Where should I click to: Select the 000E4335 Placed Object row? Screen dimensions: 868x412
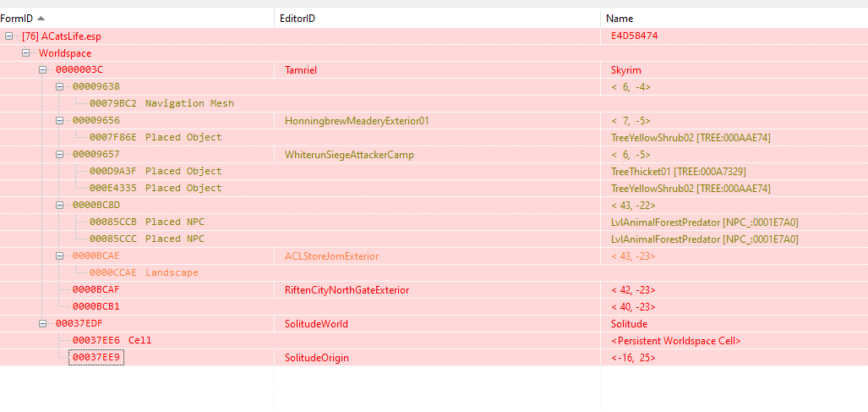[x=434, y=189]
